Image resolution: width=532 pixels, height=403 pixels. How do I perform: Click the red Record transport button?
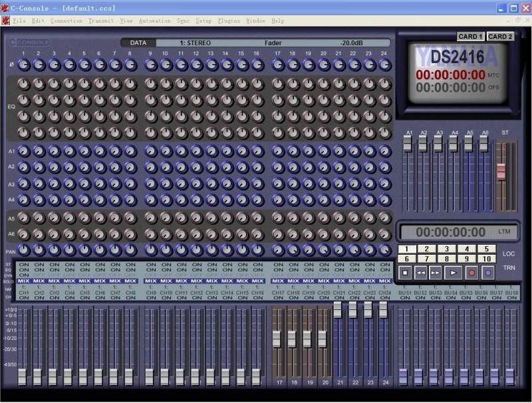click(x=471, y=273)
